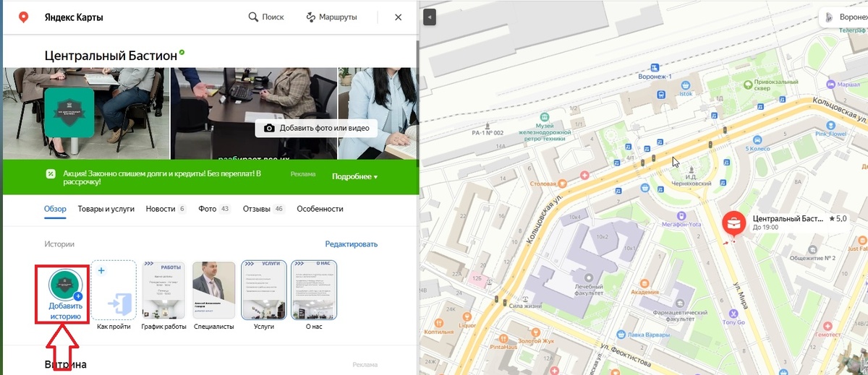Close the organization card panel
This screenshot has width=868, height=375.
398,17
